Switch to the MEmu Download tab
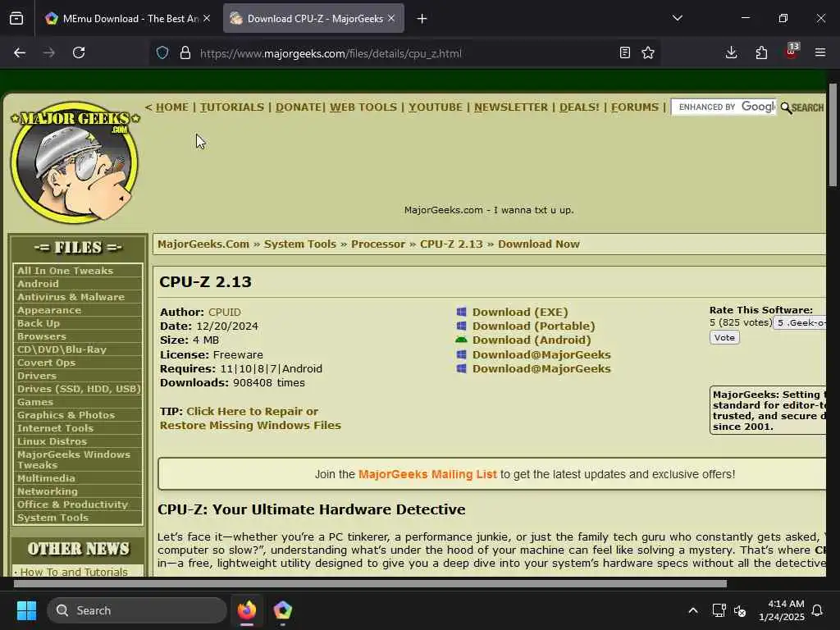The height and width of the screenshot is (630, 840). click(x=127, y=18)
